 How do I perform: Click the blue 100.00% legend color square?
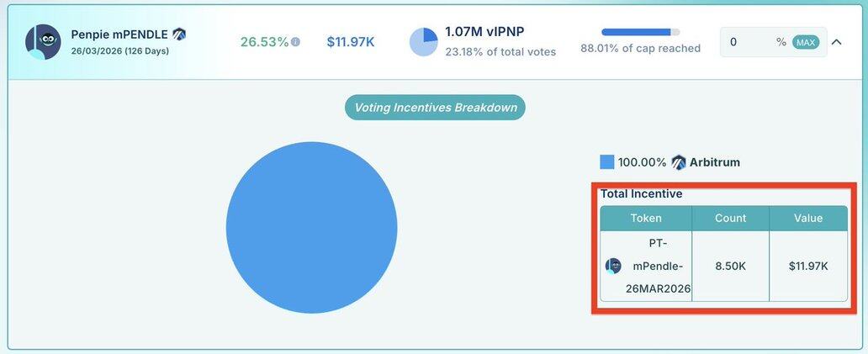coord(607,162)
